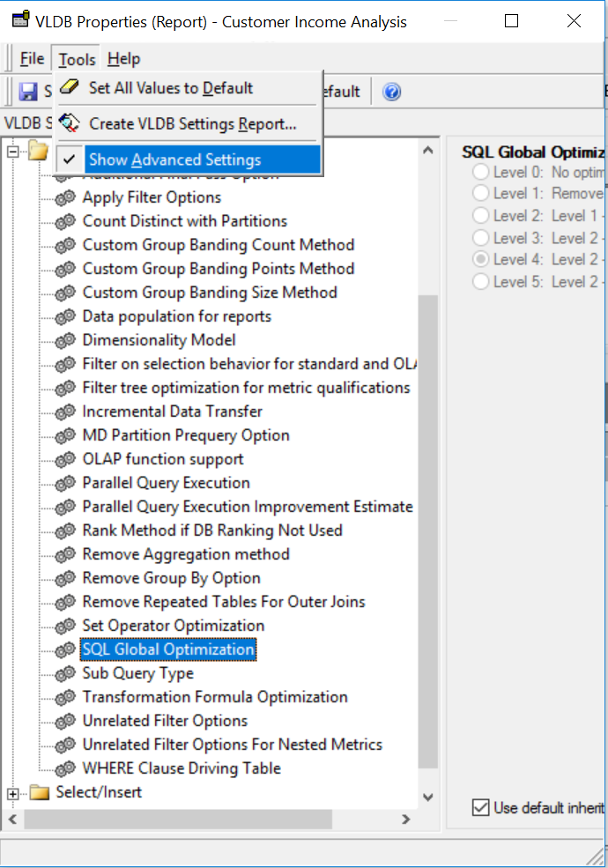Expand the Select/Insert tree node
This screenshot has width=608, height=868.
point(12,792)
